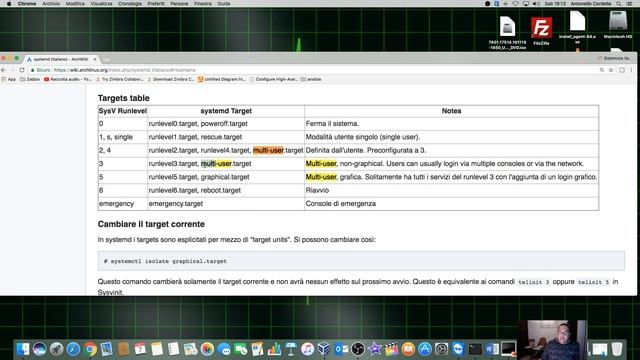Open FileZilla desktop icon

541,31
